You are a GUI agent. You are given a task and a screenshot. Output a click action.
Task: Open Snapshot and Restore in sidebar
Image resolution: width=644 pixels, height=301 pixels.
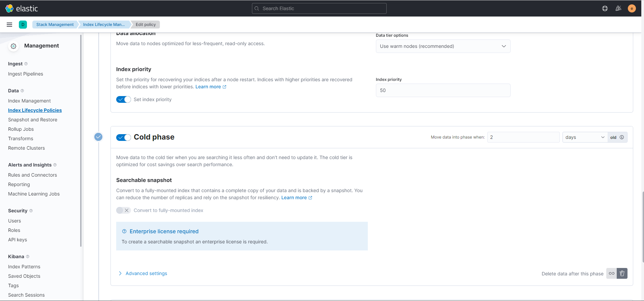pyautogui.click(x=33, y=120)
